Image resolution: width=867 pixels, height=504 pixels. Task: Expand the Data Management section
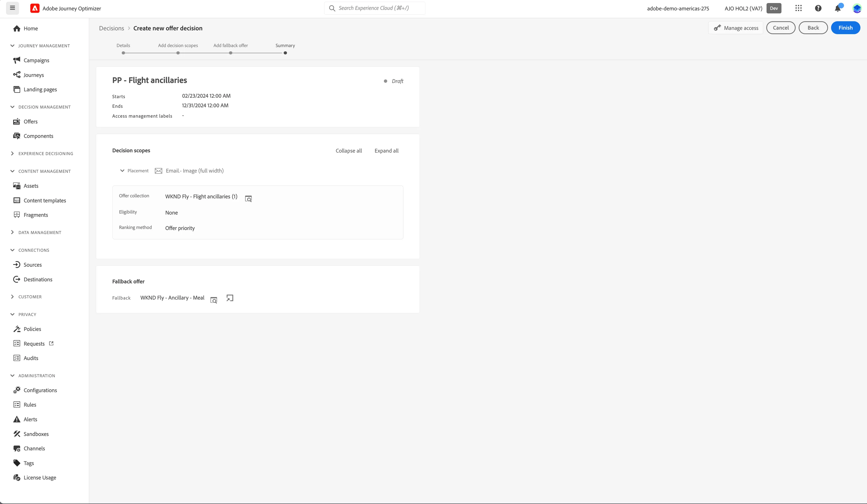click(x=12, y=232)
